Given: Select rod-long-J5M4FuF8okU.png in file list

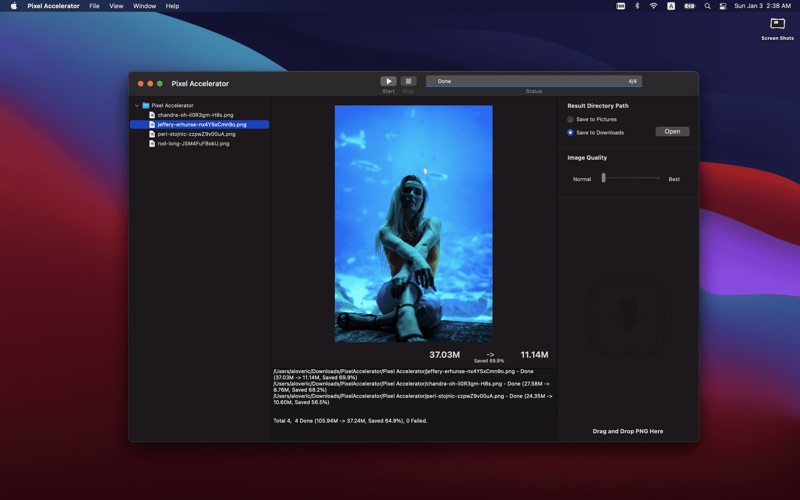Looking at the screenshot, I should [x=193, y=143].
